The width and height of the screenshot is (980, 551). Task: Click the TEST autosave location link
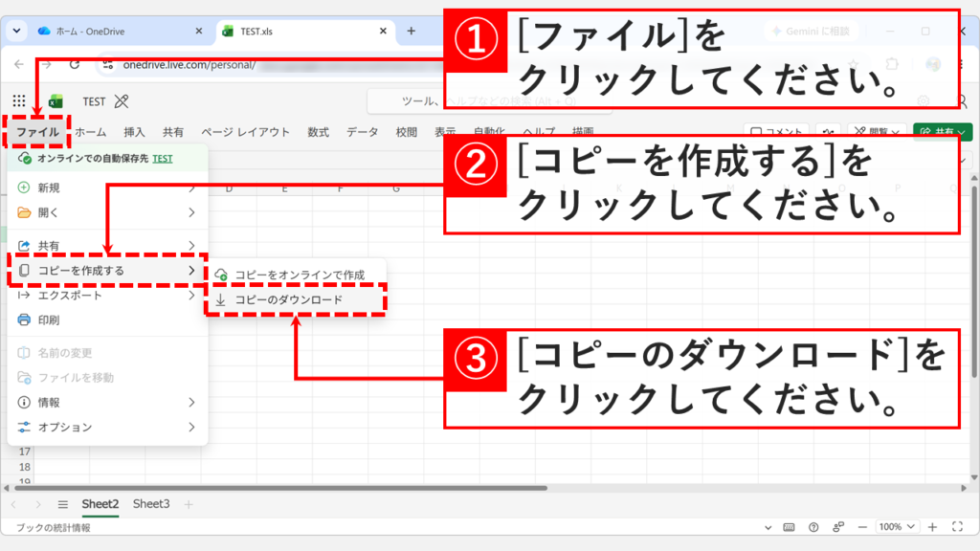coord(163,159)
